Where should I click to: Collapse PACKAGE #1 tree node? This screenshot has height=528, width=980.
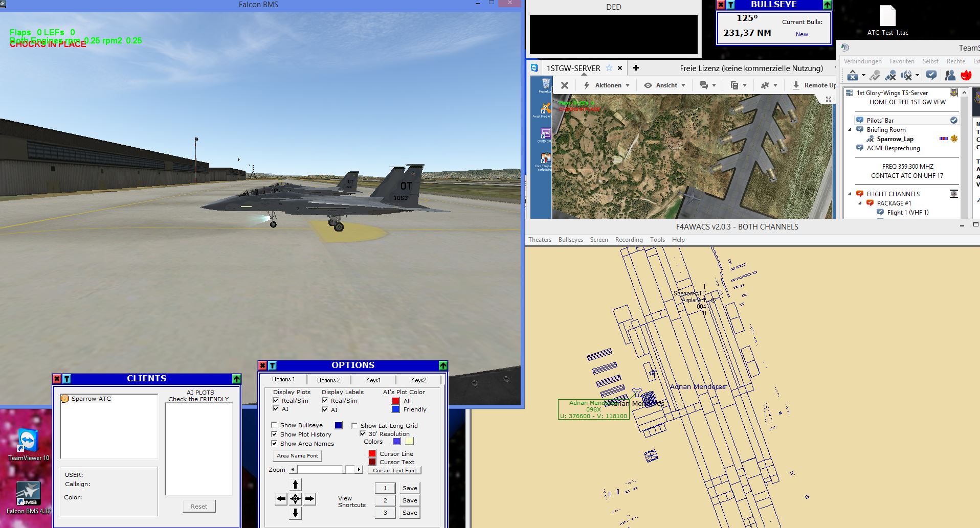860,203
